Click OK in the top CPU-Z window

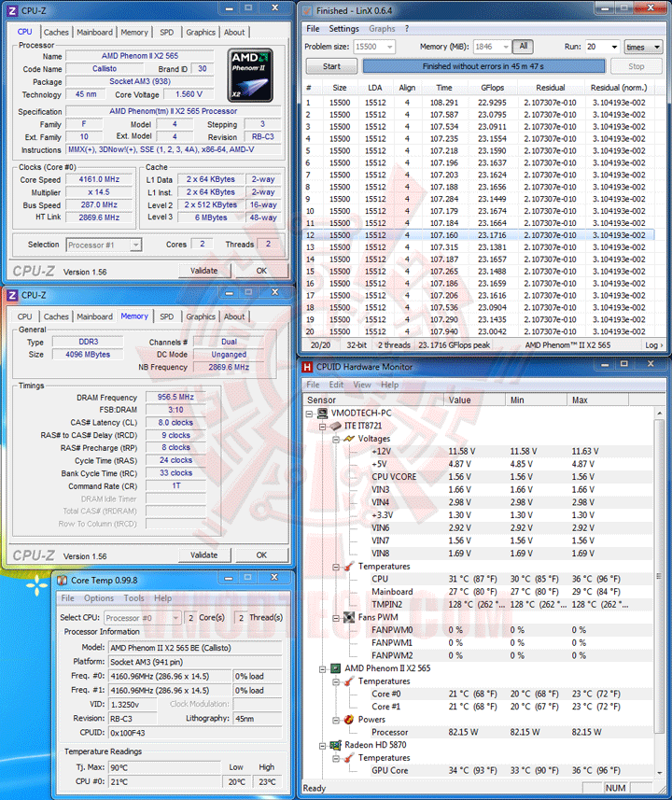point(261,271)
